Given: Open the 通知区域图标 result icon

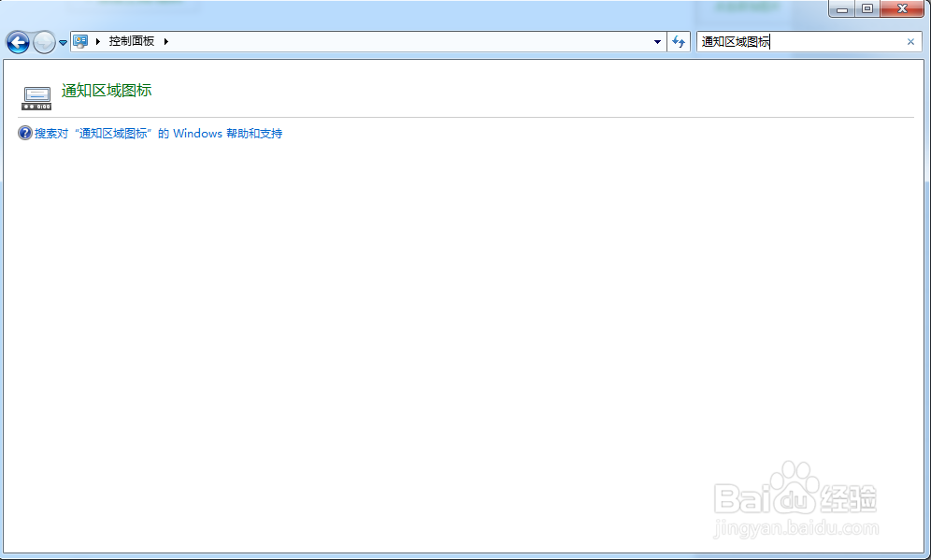Looking at the screenshot, I should pos(36,97).
